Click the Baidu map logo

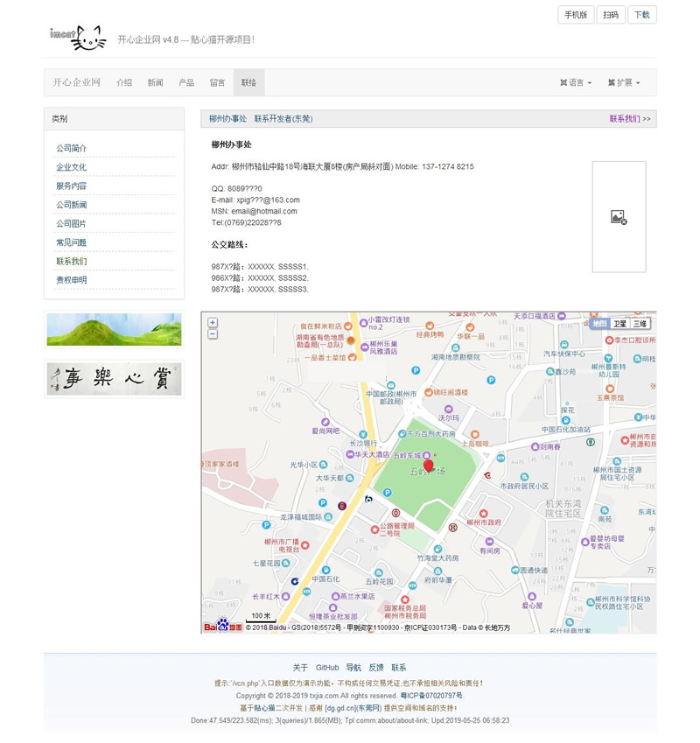222,626
